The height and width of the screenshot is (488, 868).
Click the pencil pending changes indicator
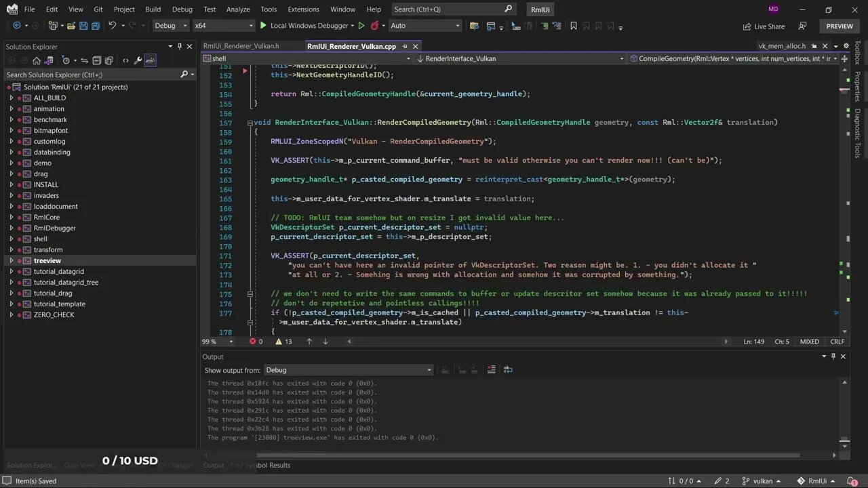(x=722, y=481)
